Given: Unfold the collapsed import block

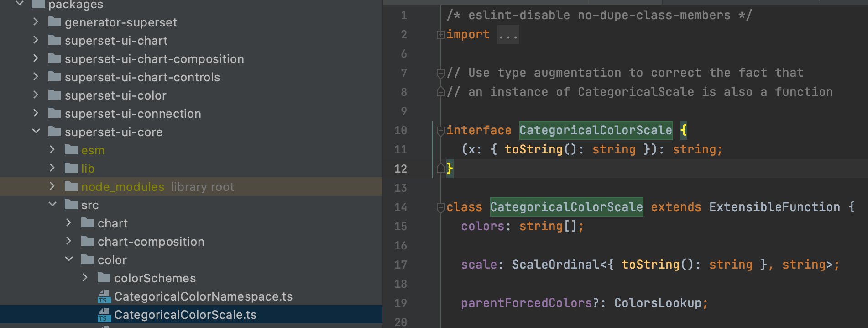Looking at the screenshot, I should pyautogui.click(x=440, y=34).
